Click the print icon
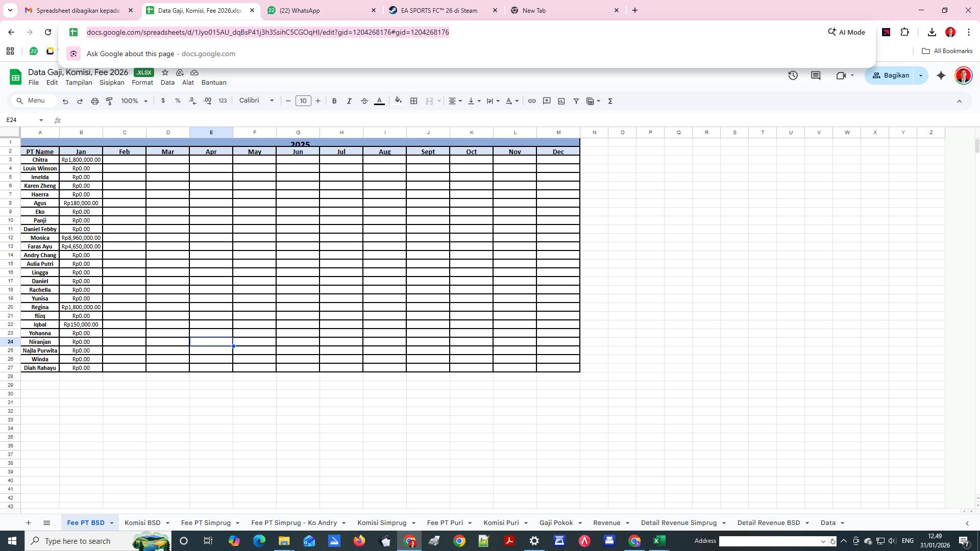 (94, 101)
